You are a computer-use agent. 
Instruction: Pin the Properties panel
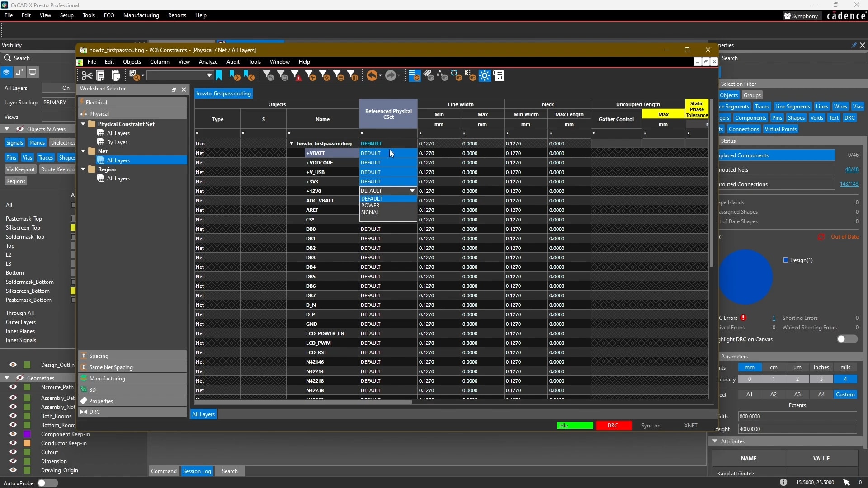pyautogui.click(x=854, y=45)
